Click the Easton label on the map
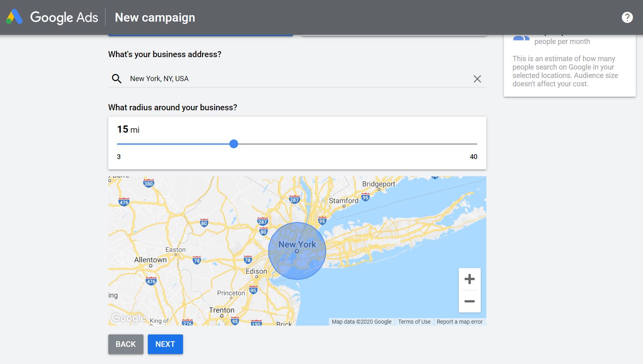The image size is (643, 364). pos(175,250)
